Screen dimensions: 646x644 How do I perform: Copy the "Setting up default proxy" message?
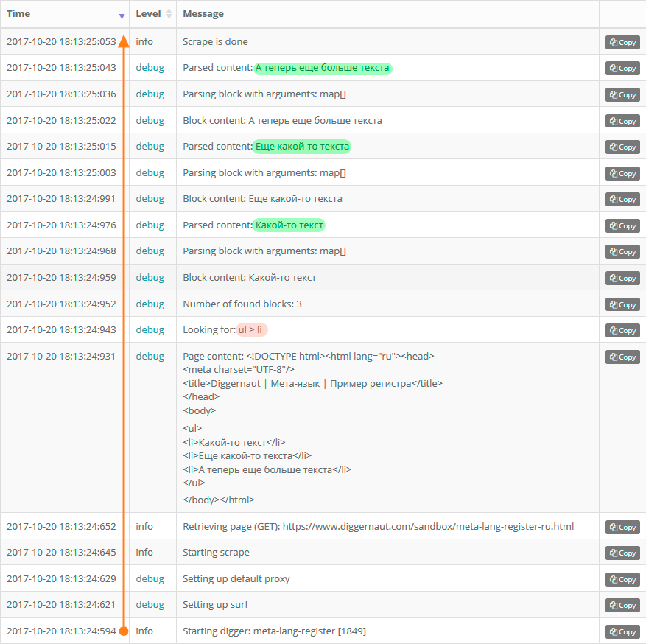pyautogui.click(x=622, y=579)
